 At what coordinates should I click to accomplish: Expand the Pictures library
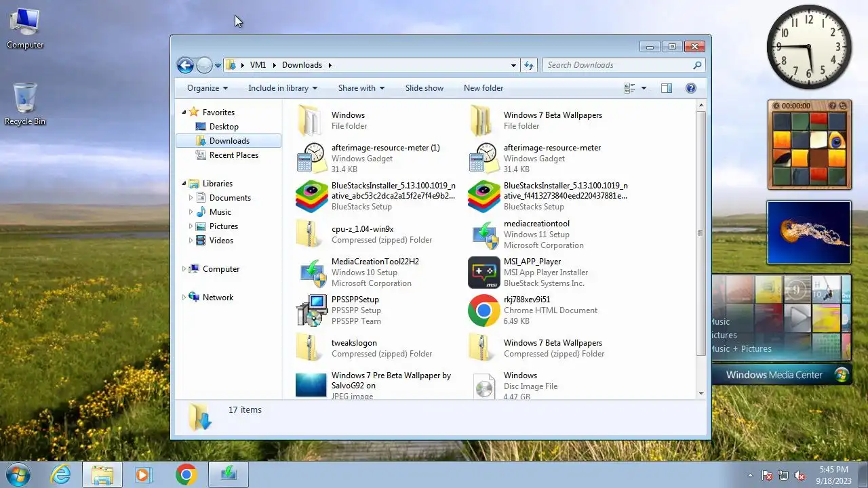point(191,226)
